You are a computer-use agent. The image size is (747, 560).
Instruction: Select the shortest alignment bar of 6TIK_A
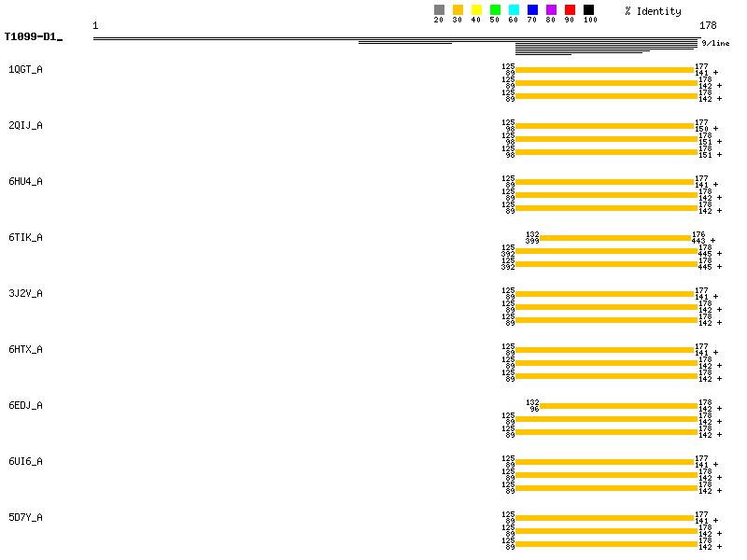click(614, 238)
